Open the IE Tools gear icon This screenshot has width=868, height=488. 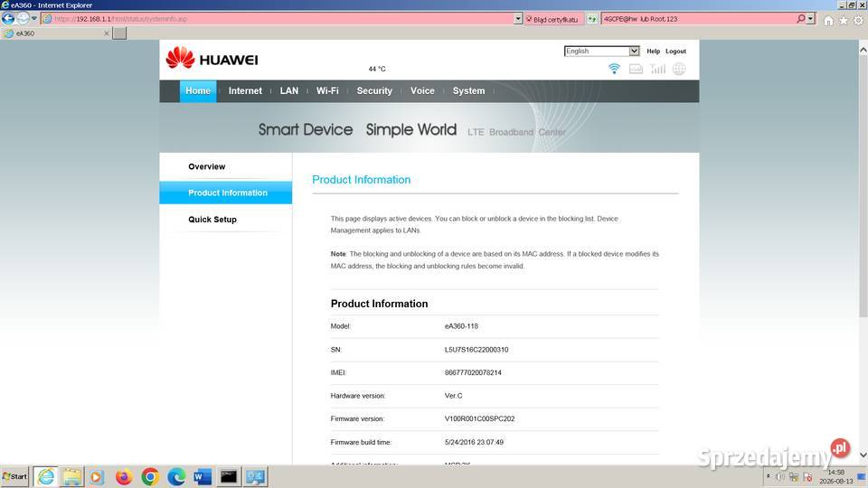pyautogui.click(x=858, y=21)
